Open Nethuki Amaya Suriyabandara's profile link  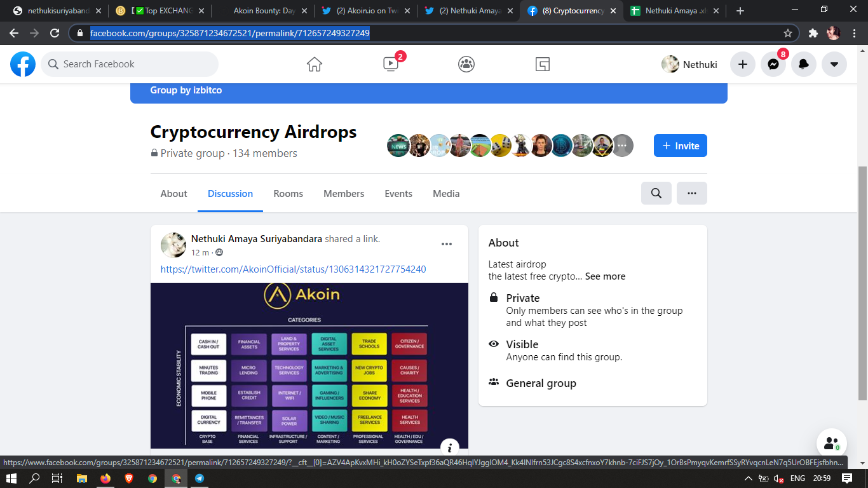(x=257, y=239)
